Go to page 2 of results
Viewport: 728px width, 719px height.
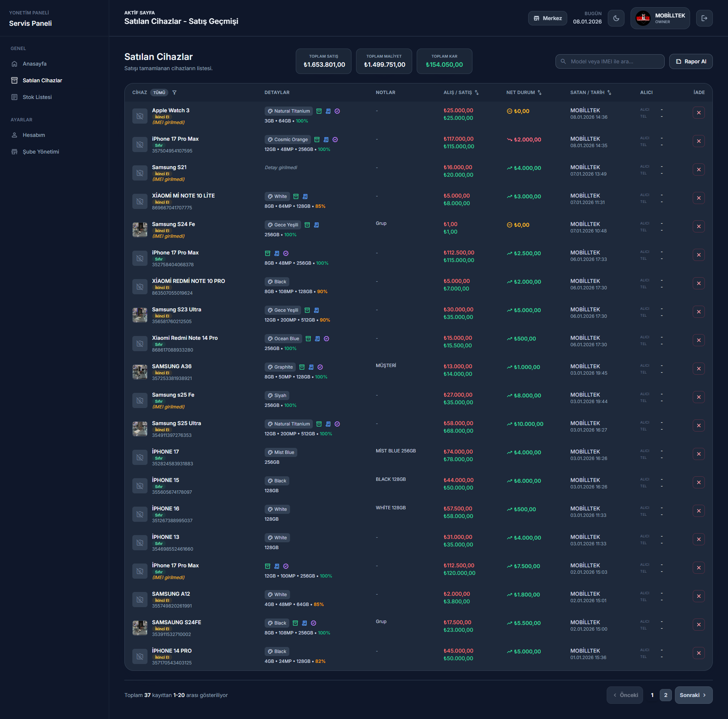666,695
